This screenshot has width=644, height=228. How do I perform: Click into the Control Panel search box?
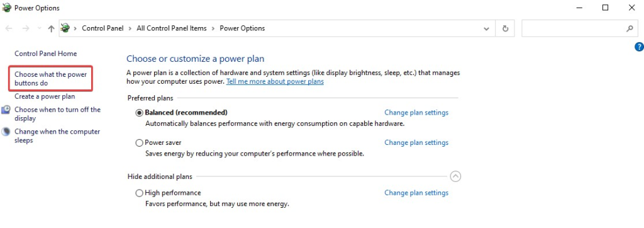(574, 28)
